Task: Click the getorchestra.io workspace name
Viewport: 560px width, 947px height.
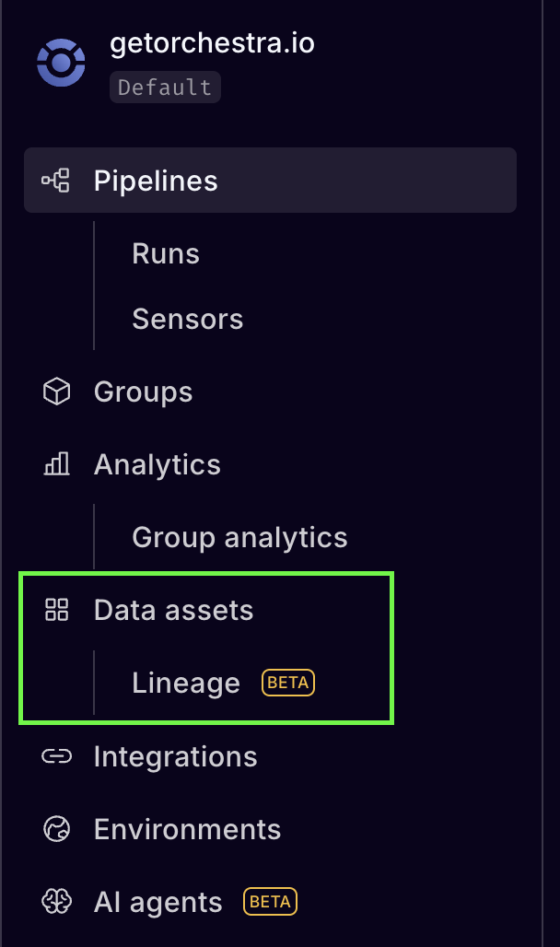Action: (212, 42)
